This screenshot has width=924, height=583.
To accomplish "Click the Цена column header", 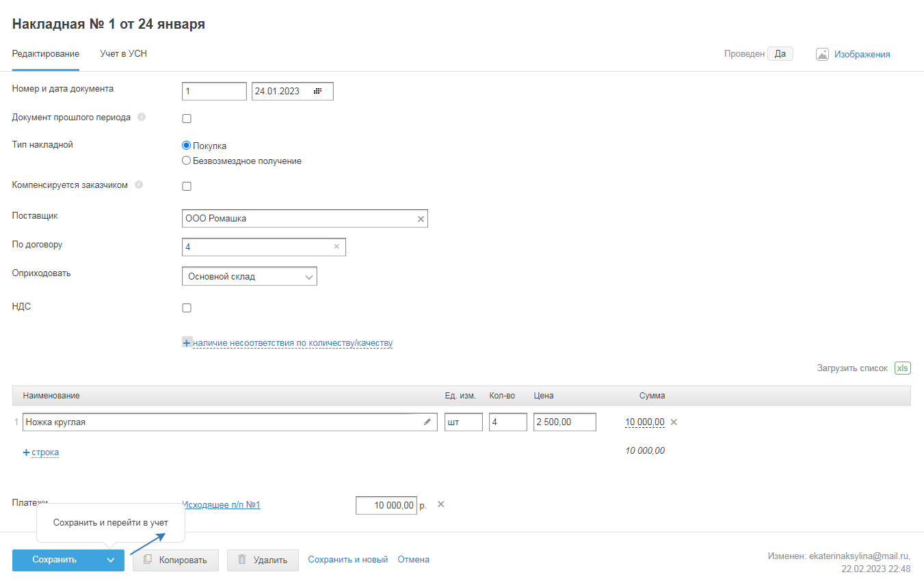I will [x=544, y=396].
